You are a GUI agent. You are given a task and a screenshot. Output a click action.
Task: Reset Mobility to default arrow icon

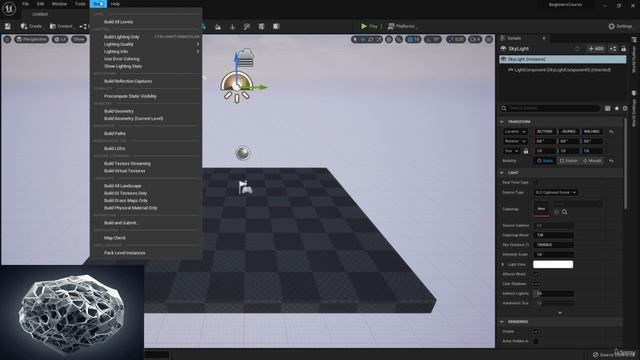pyautogui.click(x=611, y=161)
